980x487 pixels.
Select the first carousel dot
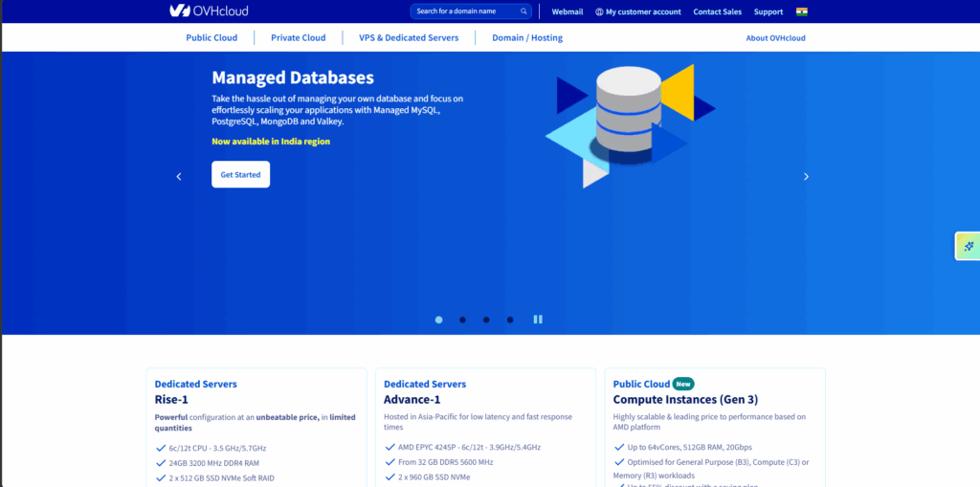point(438,320)
